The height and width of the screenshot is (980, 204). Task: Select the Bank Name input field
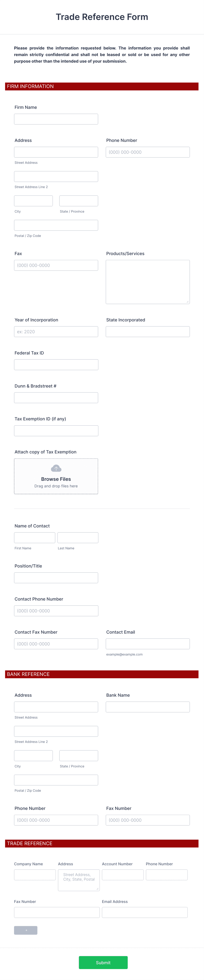click(x=148, y=707)
